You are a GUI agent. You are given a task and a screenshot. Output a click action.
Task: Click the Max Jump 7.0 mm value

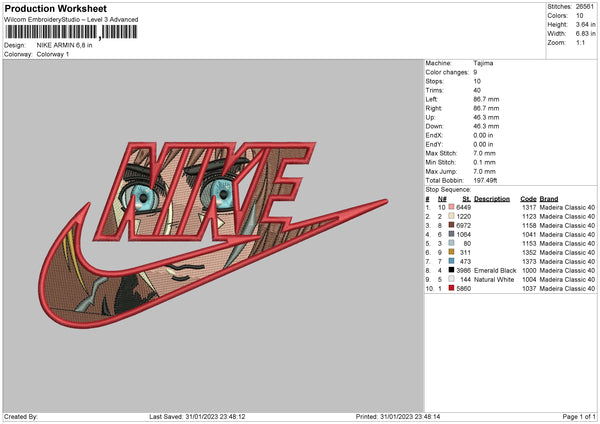(484, 171)
